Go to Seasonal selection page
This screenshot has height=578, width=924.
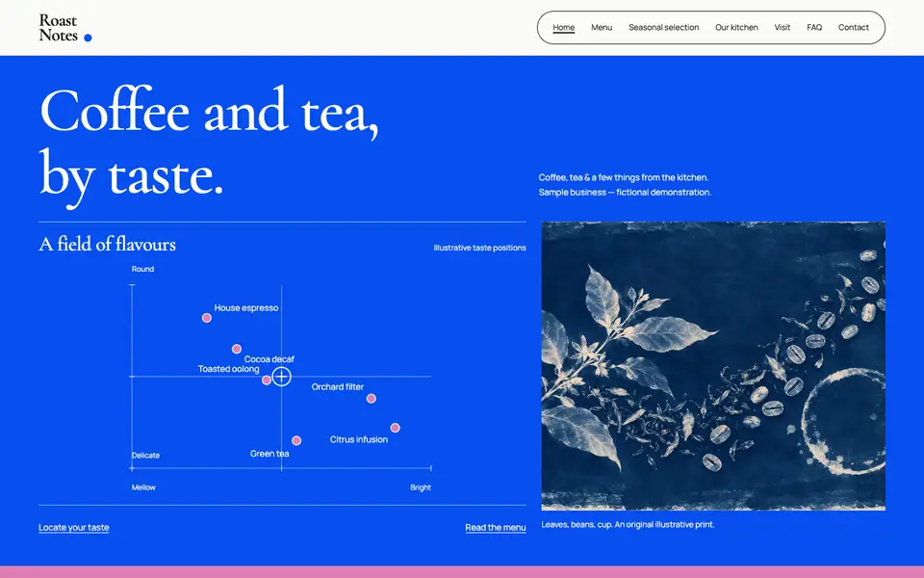coord(663,27)
